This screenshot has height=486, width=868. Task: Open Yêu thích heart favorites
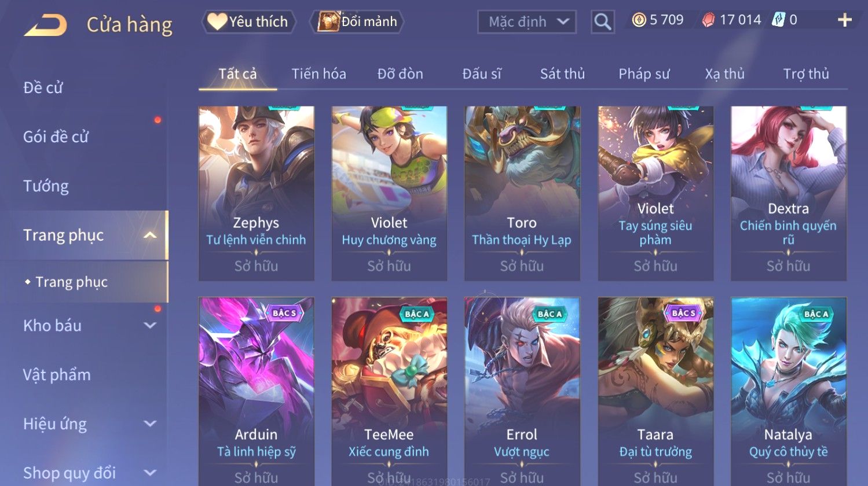point(248,21)
